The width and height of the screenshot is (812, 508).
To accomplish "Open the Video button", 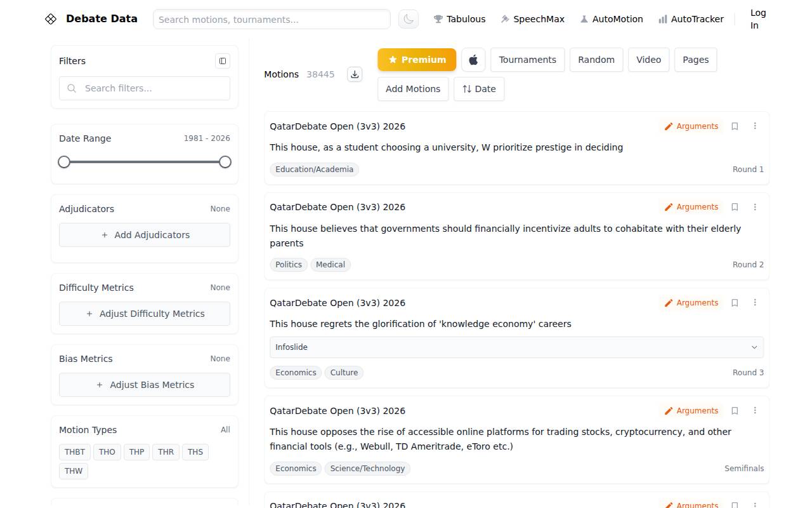I will [648, 60].
